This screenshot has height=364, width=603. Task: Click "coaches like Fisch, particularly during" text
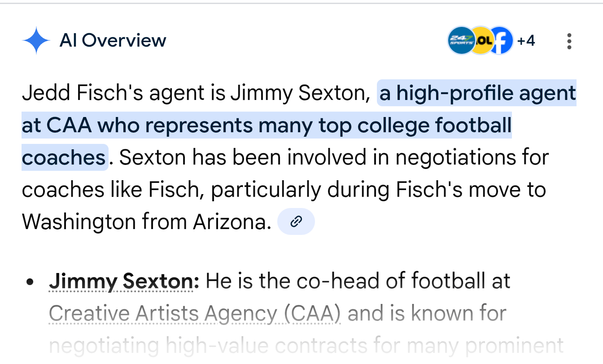click(170, 190)
